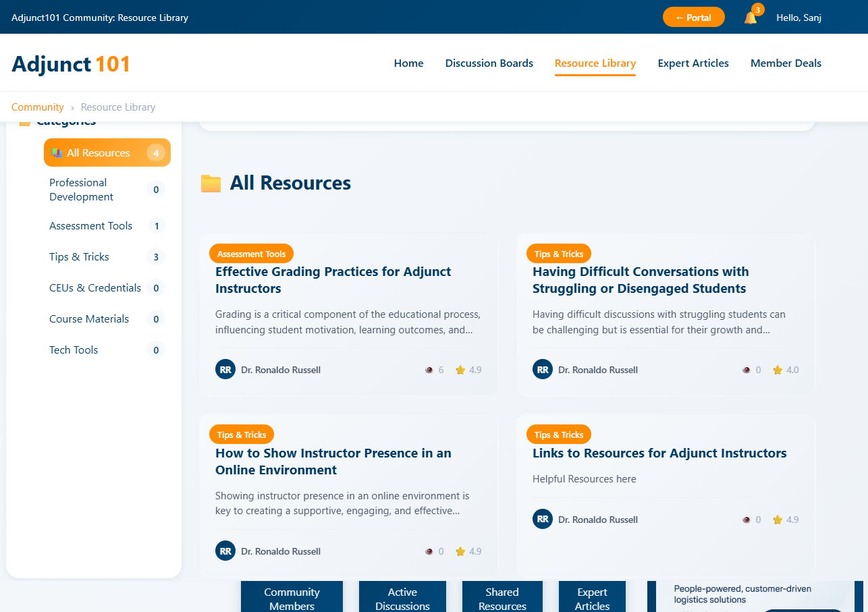Viewport: 868px width, 612px height.
Task: Click the Assessment Tools badge on the grading card
Action: tap(251, 253)
